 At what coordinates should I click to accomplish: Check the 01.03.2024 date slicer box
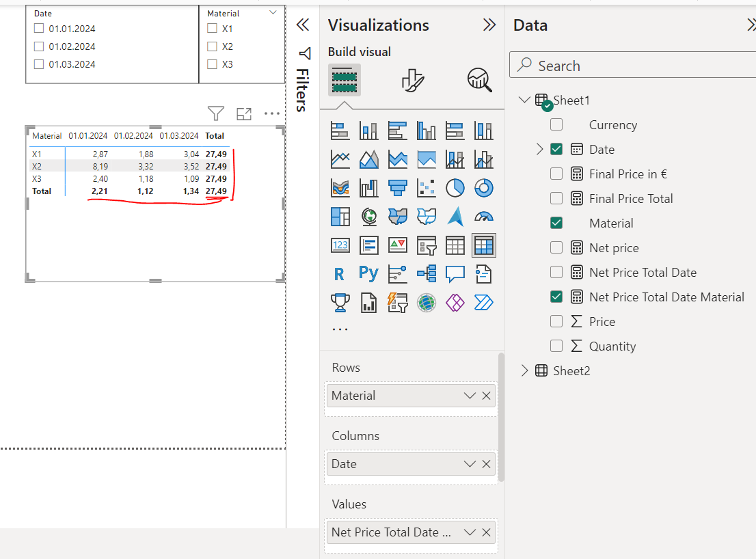pyautogui.click(x=39, y=64)
